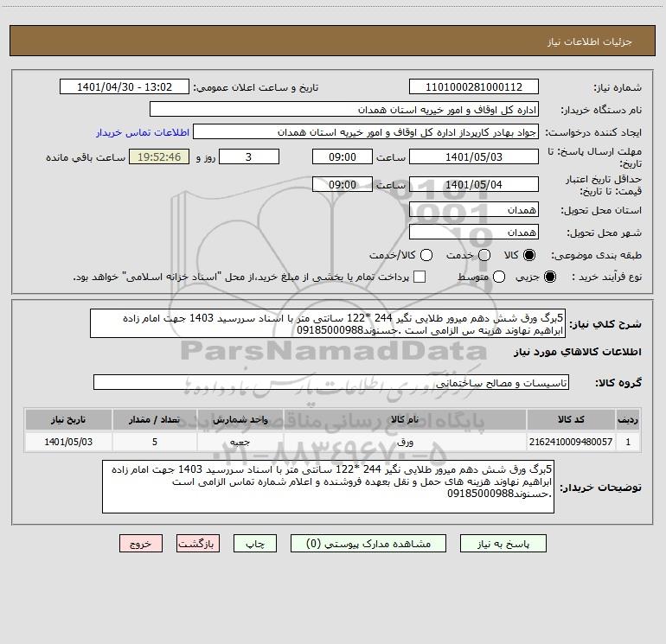Open مشاهده مدارک پیوستی (0) button
Viewport: 666px width, 644px height.
pos(368,544)
